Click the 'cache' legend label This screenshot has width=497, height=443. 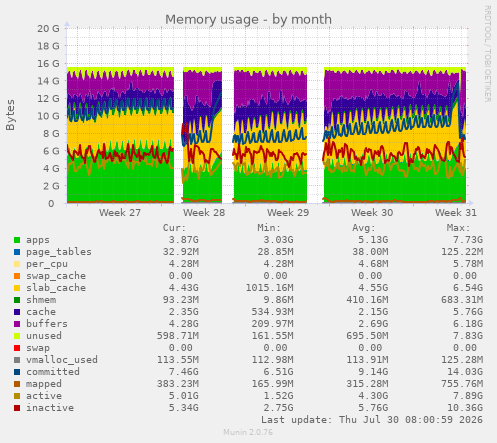(x=41, y=312)
